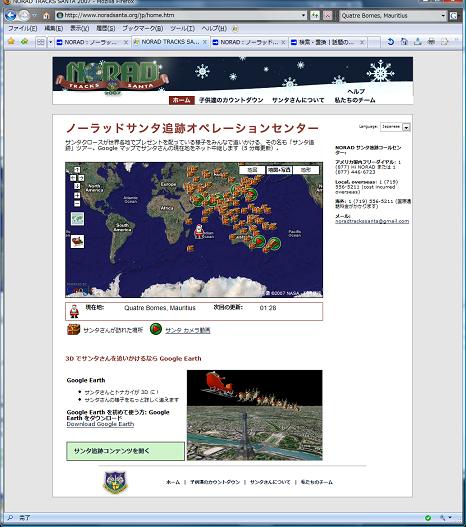Click the green play icon beside サンタ カメラ動画
The image size is (466, 527).
pos(156,329)
